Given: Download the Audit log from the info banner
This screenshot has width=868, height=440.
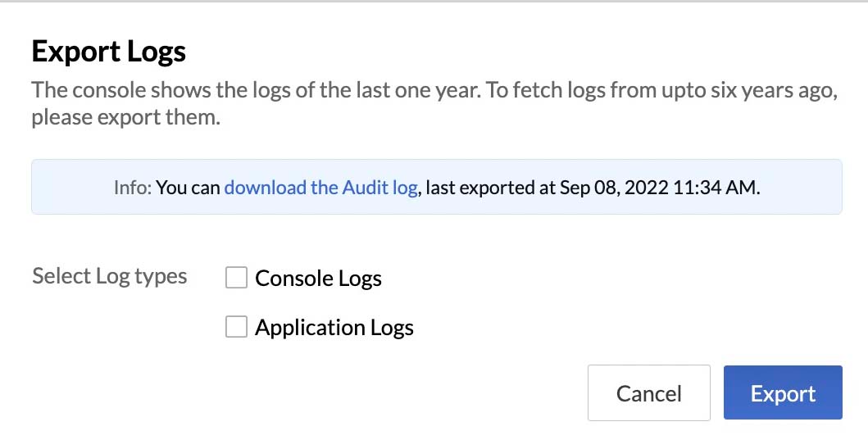Looking at the screenshot, I should [320, 188].
